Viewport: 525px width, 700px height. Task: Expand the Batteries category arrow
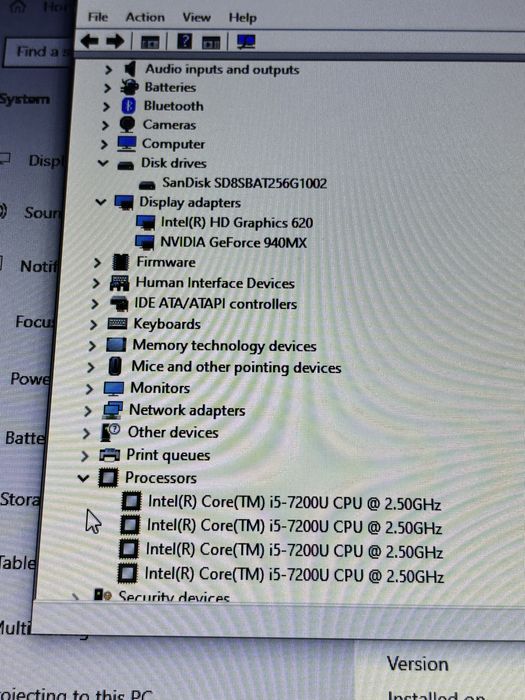(107, 88)
